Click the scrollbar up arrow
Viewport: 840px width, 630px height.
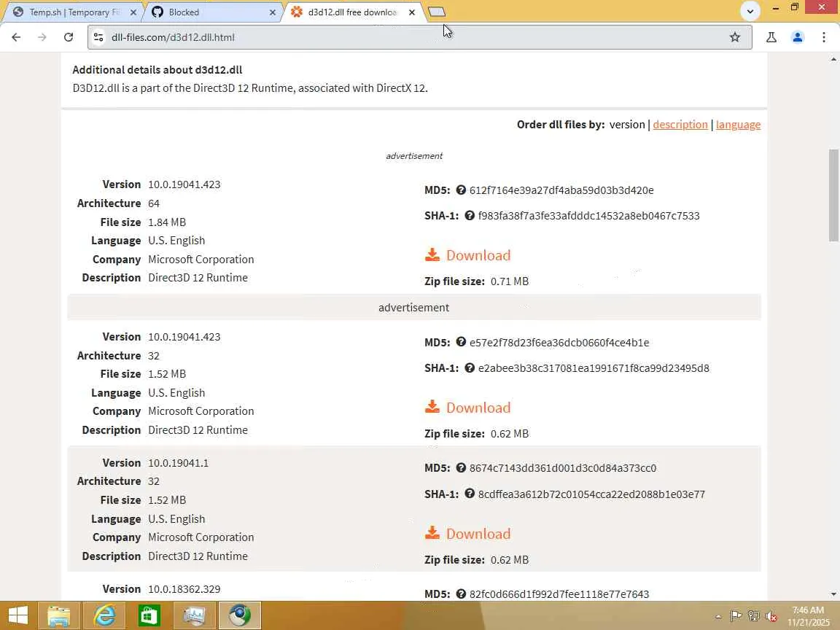(833, 58)
